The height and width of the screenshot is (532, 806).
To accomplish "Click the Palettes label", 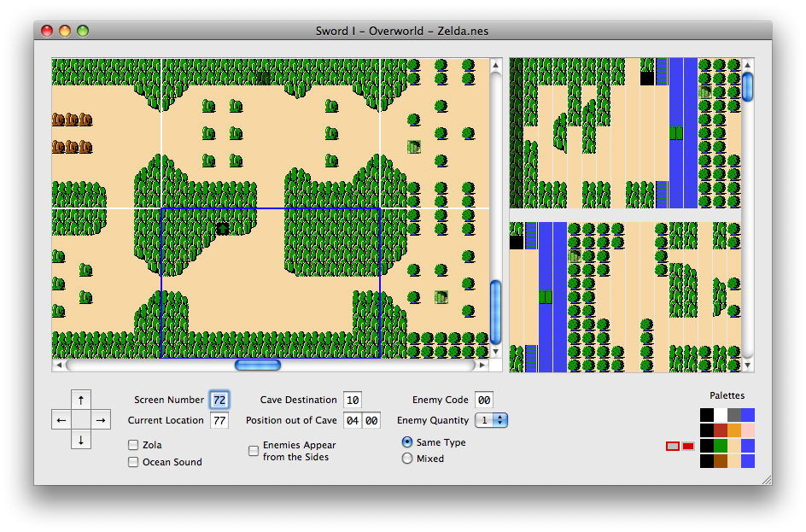I will coord(727,395).
